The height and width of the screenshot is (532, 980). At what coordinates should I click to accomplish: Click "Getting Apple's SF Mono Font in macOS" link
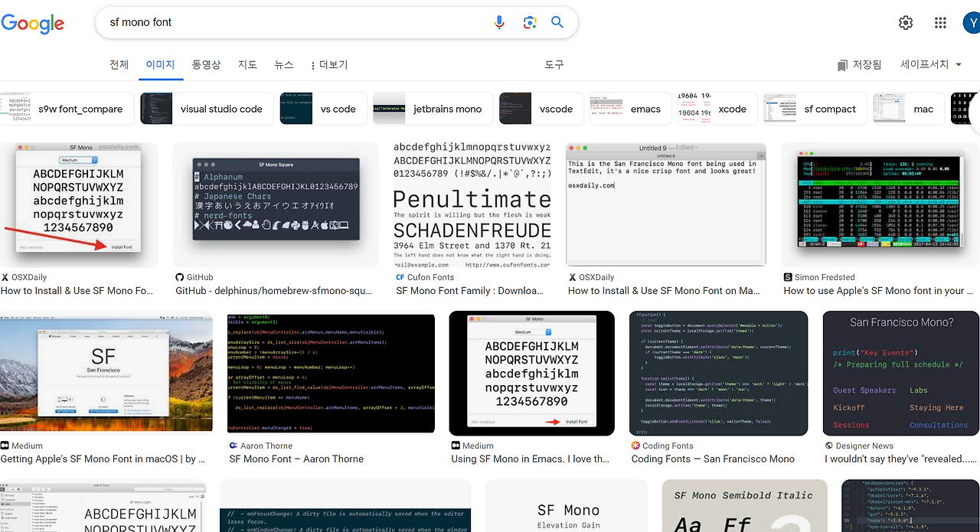103,459
